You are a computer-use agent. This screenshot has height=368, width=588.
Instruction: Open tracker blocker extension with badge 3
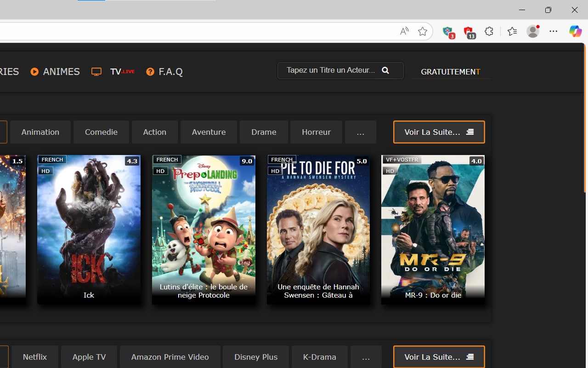click(448, 31)
